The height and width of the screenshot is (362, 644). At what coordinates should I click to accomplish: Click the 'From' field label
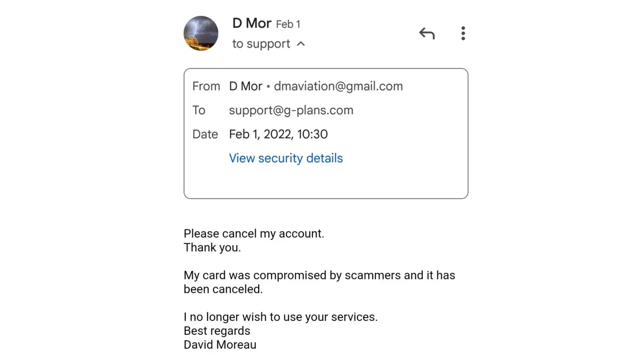pyautogui.click(x=206, y=86)
